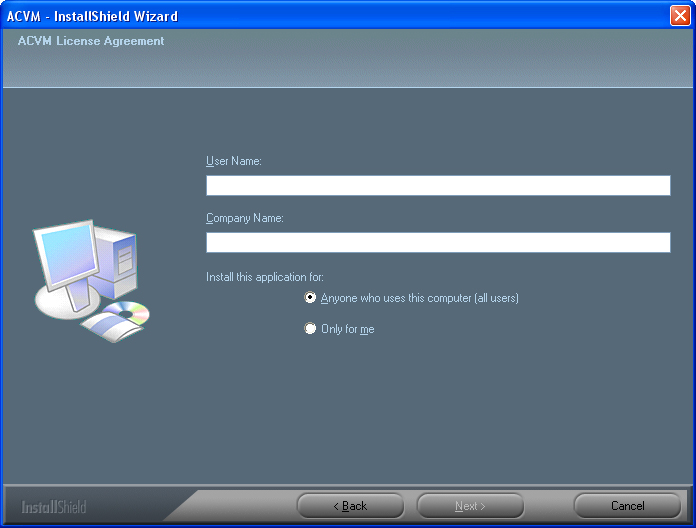Choose the Only for me radio button
Image resolution: width=696 pixels, height=528 pixels.
pos(310,329)
